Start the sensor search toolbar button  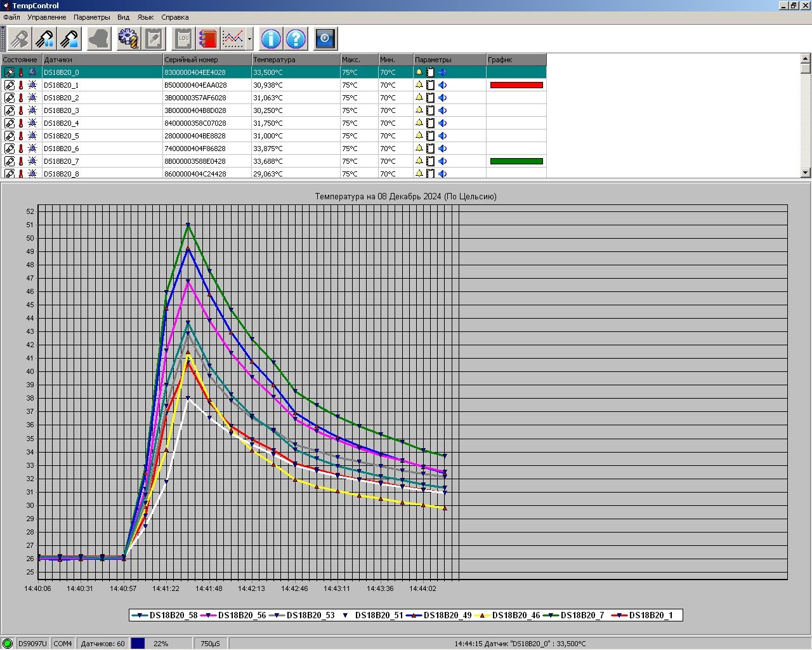tap(20, 39)
